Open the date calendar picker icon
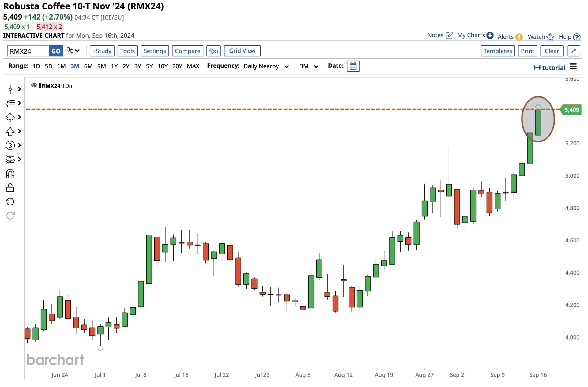Image resolution: width=588 pixels, height=387 pixels. 353,66
